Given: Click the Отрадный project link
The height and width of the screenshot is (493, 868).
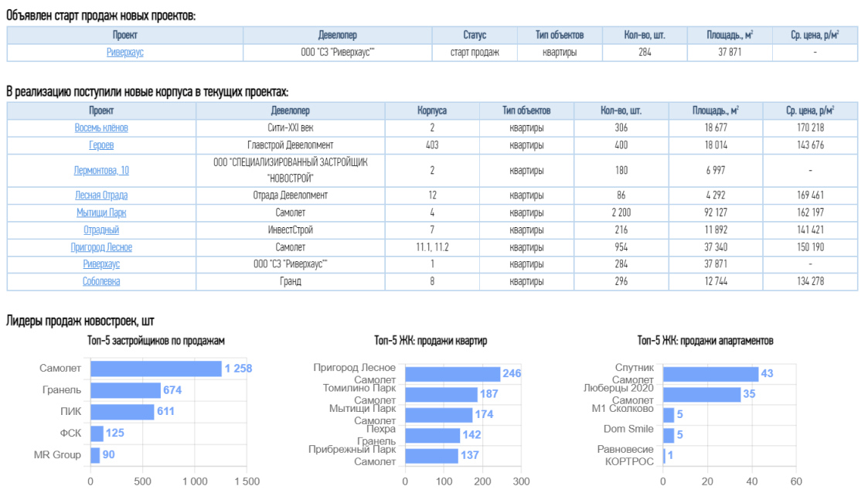Looking at the screenshot, I should pos(101,230).
